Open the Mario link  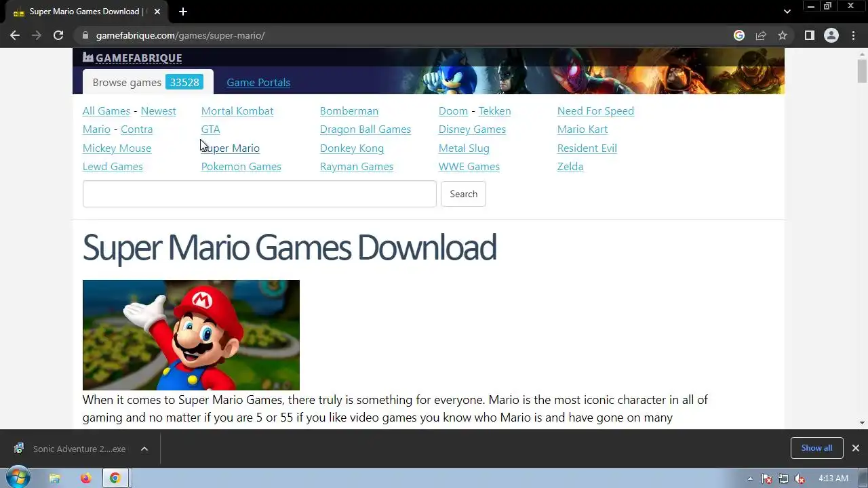[x=96, y=129]
